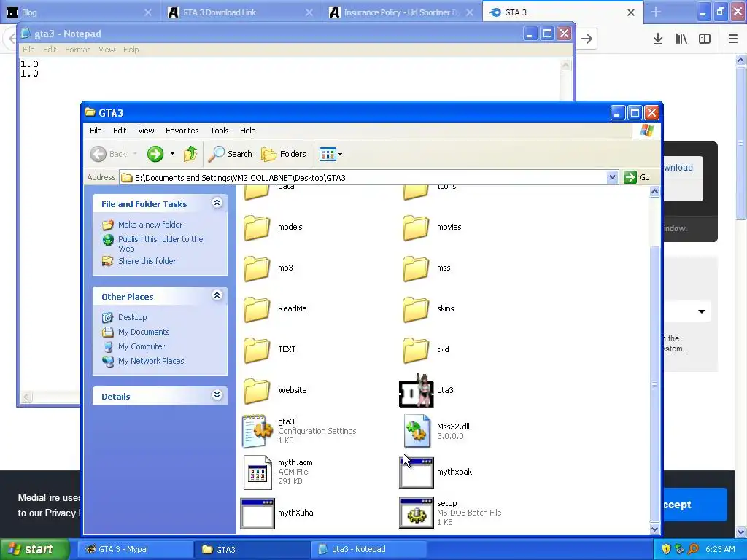
Task: Open browser library icon
Action: tap(681, 39)
